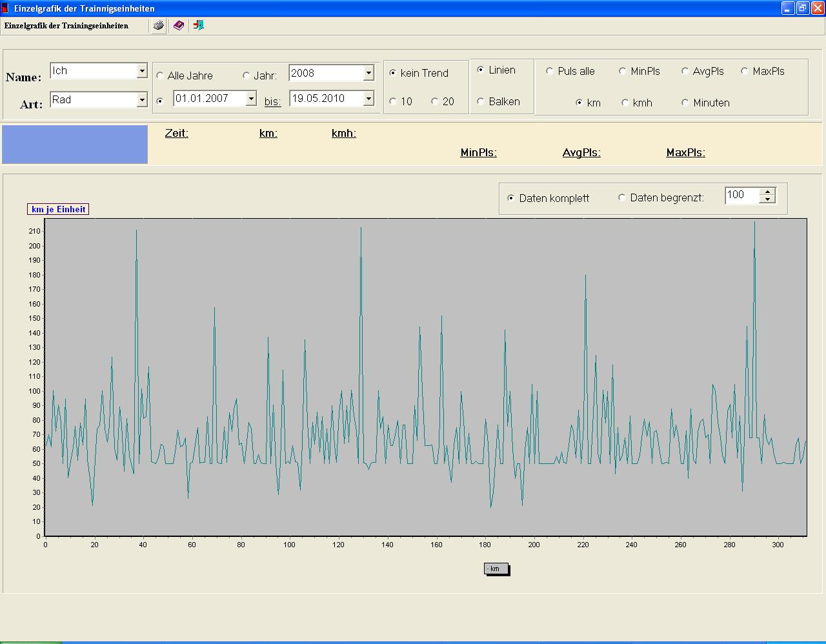The image size is (826, 644).
Task: Open the help book icon
Action: click(179, 26)
